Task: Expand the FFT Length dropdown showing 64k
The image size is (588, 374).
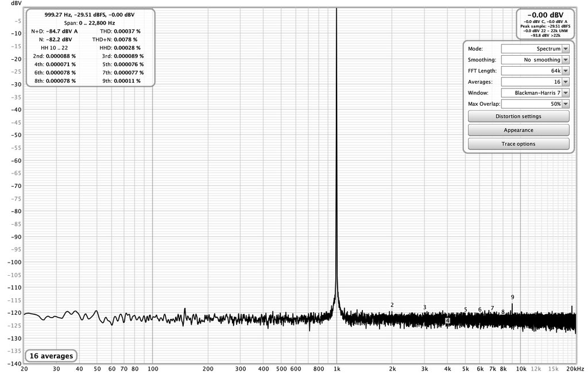Action: pos(535,71)
